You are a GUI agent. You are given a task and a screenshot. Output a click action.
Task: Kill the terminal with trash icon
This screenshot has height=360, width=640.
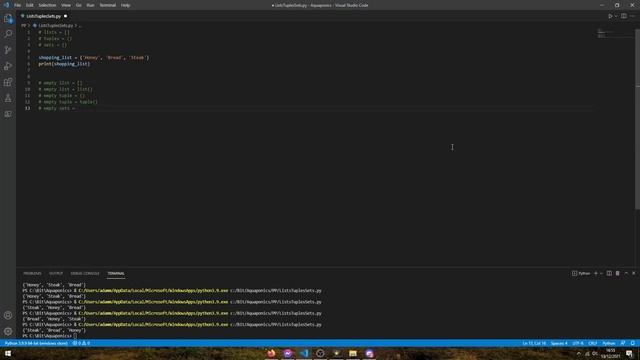point(618,273)
